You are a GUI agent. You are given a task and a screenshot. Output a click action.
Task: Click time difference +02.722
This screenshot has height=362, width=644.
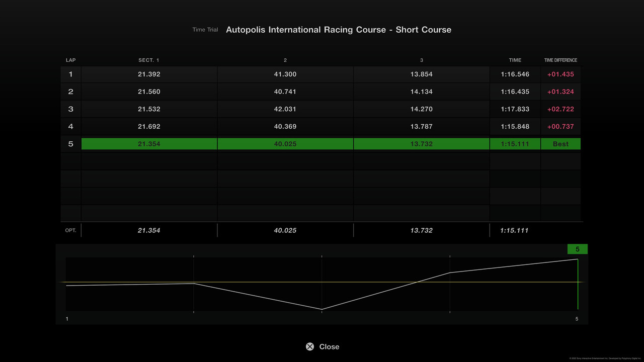[x=560, y=109]
